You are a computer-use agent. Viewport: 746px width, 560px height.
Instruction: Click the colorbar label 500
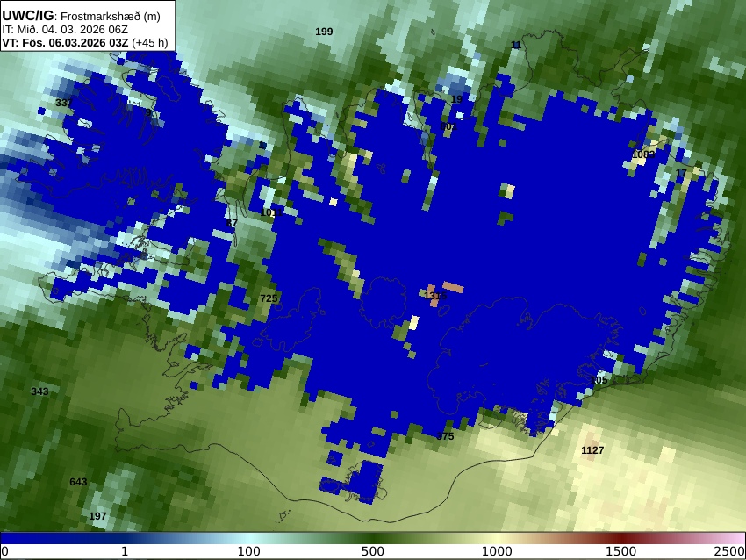tap(373, 552)
